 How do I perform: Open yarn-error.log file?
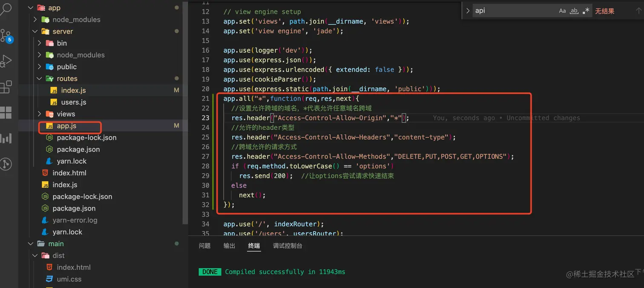(x=75, y=220)
